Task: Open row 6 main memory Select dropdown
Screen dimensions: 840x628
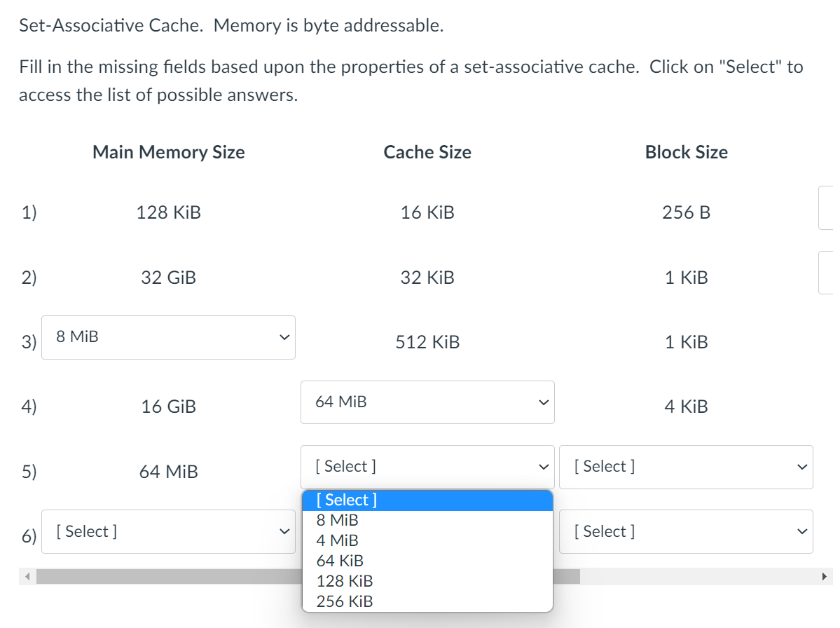Action: pyautogui.click(x=168, y=531)
